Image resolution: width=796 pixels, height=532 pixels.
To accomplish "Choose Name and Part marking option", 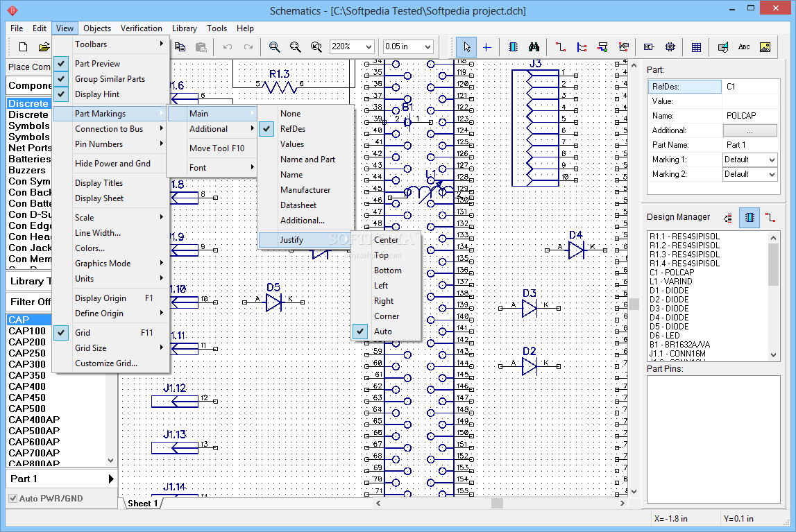I will (307, 160).
